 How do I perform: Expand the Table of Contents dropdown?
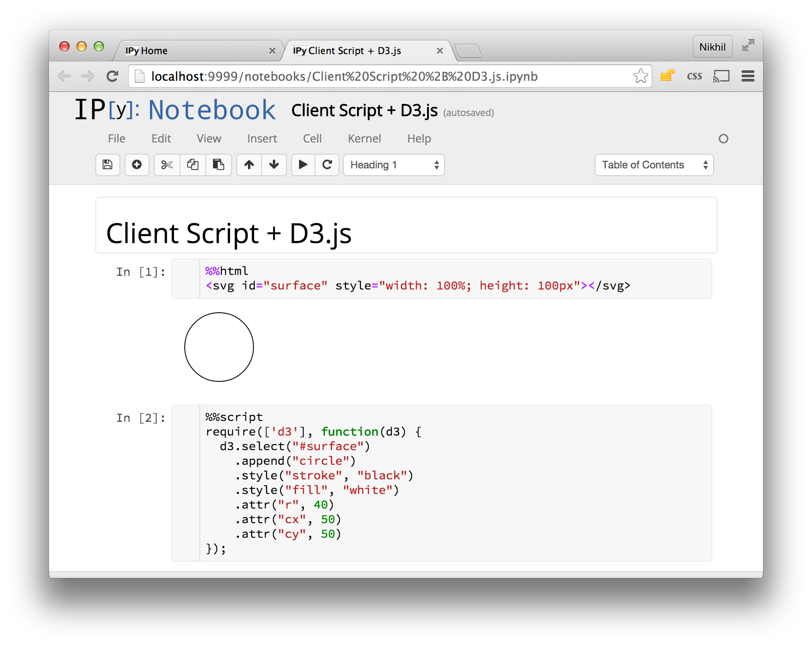(654, 165)
